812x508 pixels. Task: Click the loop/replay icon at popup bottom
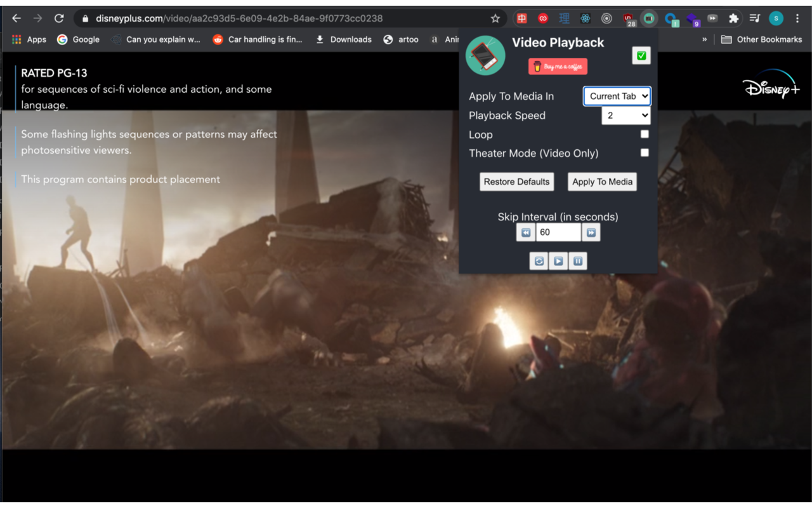coord(539,260)
